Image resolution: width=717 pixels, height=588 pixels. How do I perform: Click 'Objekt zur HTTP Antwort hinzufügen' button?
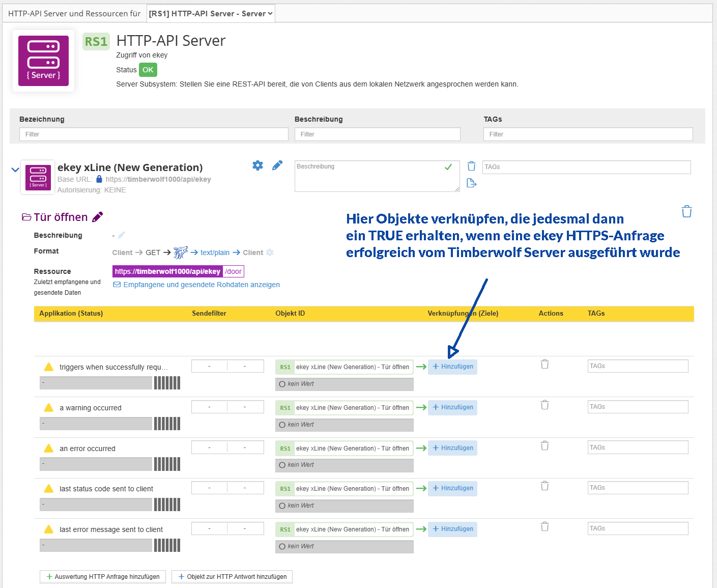pyautogui.click(x=232, y=577)
